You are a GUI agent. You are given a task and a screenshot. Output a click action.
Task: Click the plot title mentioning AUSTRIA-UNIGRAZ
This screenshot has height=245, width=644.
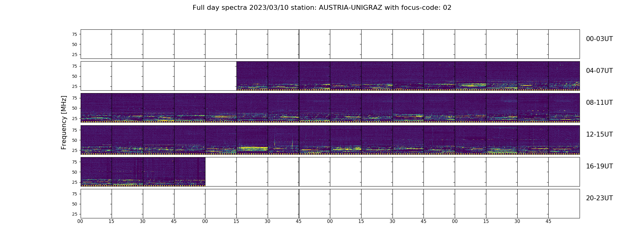[322, 8]
